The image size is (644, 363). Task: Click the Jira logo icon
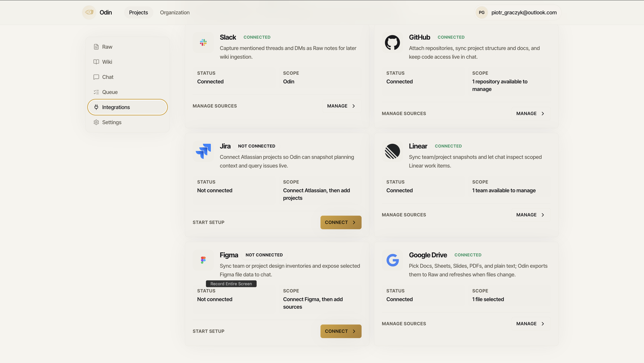click(203, 151)
